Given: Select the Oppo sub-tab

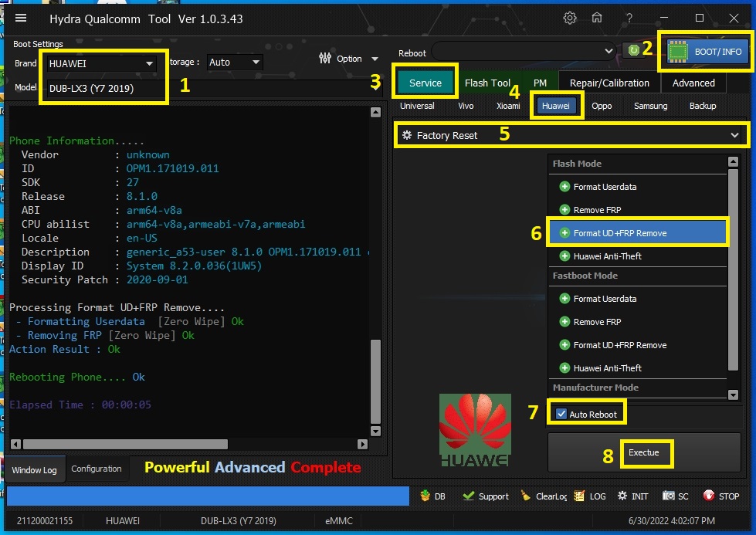Looking at the screenshot, I should [x=602, y=106].
